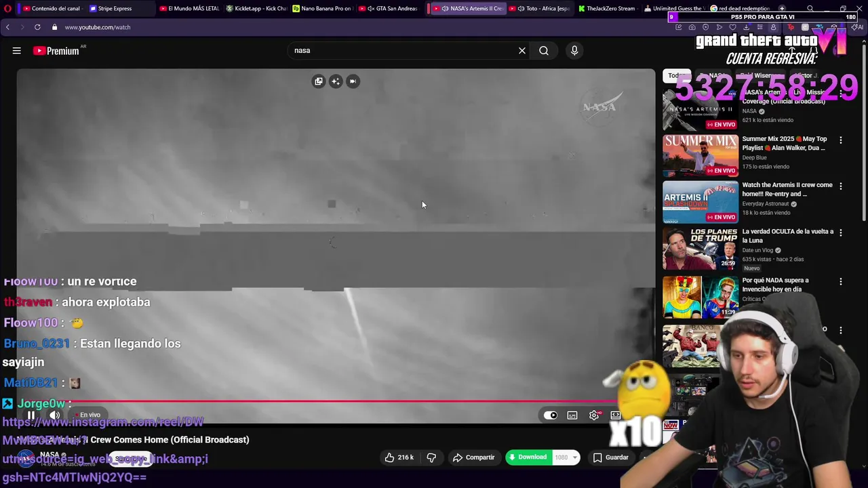Mute the video with the speaker icon

click(54, 415)
